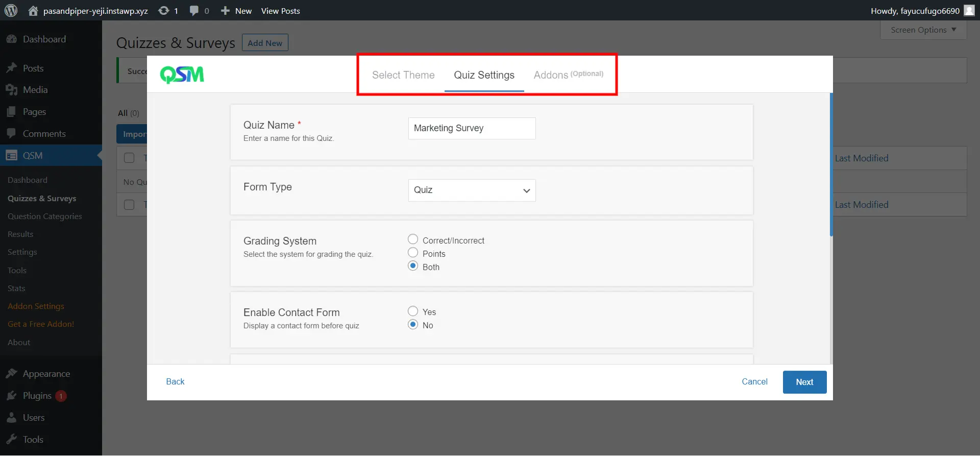Screen dimensions: 980x456
Task: Tick the checkbox in the table footer row
Action: (129, 205)
